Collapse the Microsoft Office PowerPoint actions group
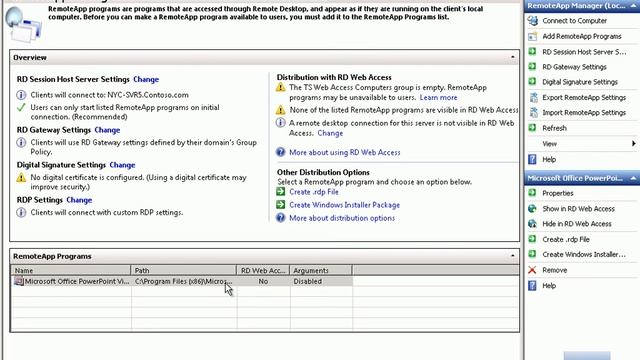Screen dimensions: 640x360 coord(633,178)
